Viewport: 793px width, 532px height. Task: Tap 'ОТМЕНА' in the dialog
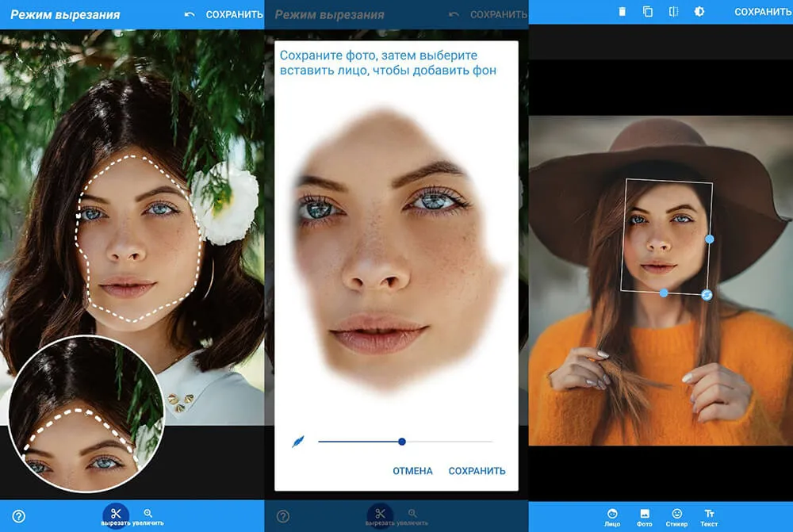[412, 471]
